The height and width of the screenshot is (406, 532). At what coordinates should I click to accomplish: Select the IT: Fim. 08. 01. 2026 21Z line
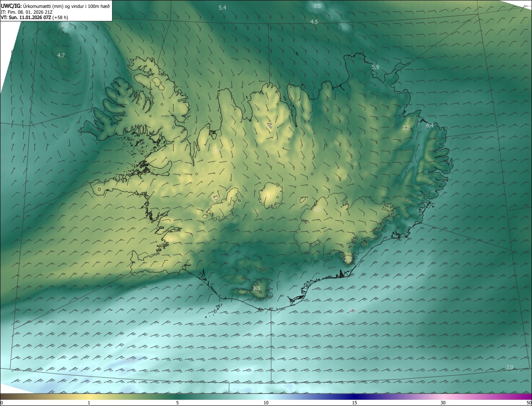pyautogui.click(x=27, y=12)
